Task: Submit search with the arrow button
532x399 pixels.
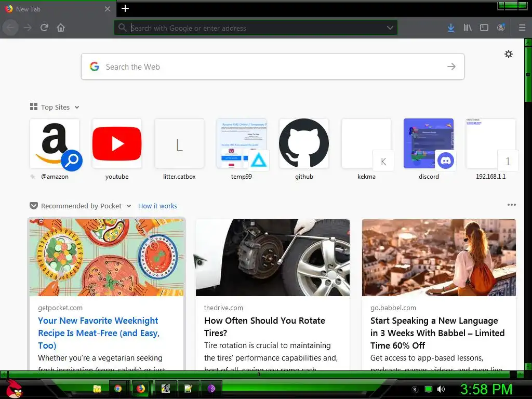Action: click(451, 66)
